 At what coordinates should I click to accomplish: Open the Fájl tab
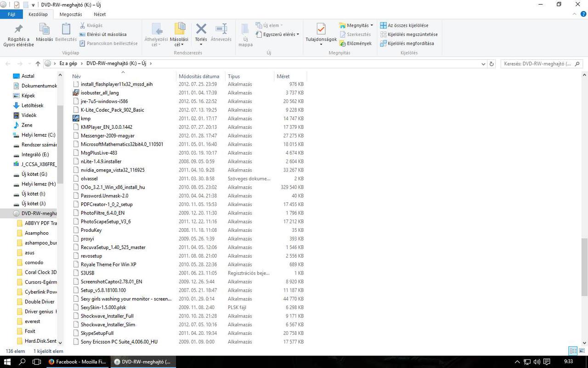coord(11,14)
